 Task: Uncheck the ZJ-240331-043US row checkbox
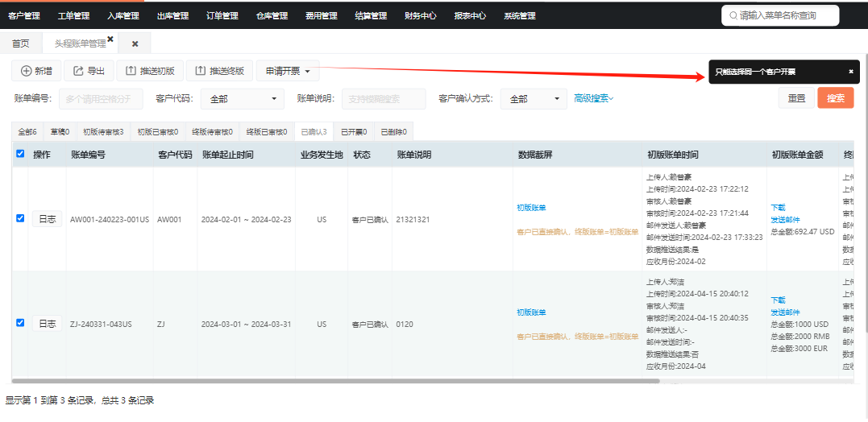(x=20, y=322)
